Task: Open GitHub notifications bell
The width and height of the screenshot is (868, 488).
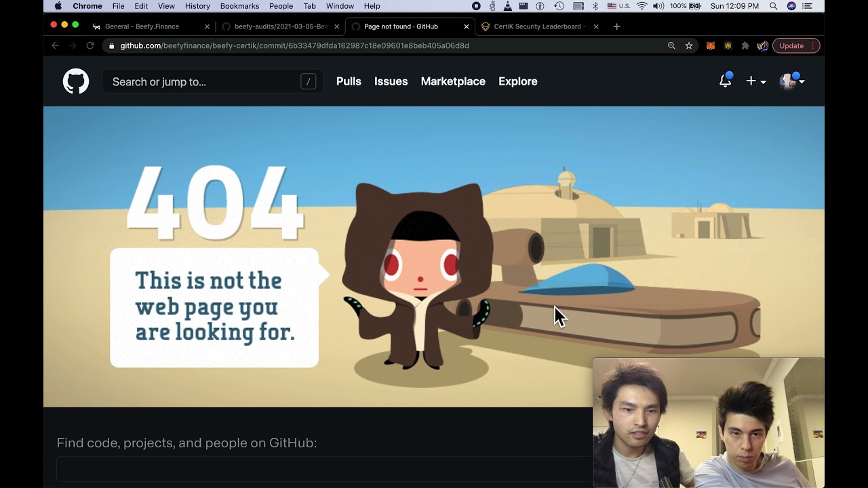Action: click(726, 81)
